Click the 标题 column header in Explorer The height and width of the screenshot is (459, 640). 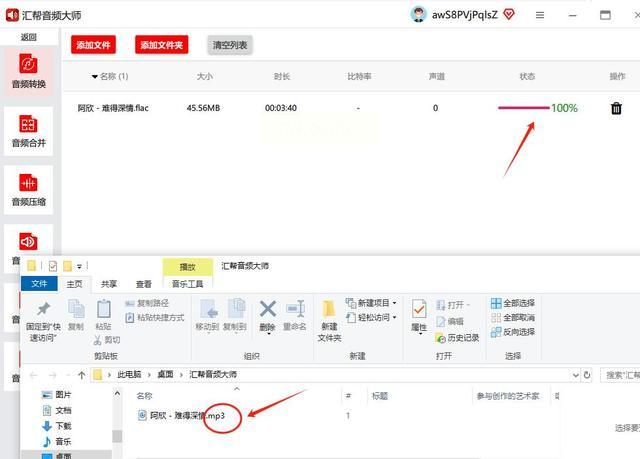(x=380, y=396)
